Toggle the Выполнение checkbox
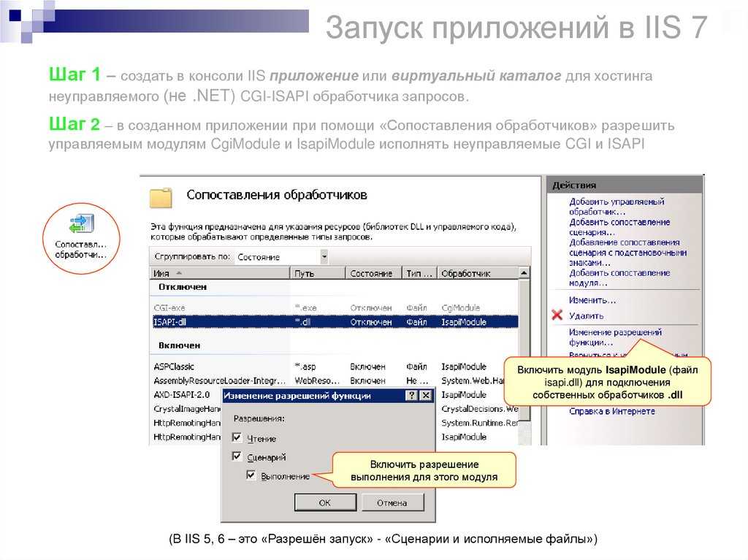This screenshot has height=560, width=748. point(251,475)
